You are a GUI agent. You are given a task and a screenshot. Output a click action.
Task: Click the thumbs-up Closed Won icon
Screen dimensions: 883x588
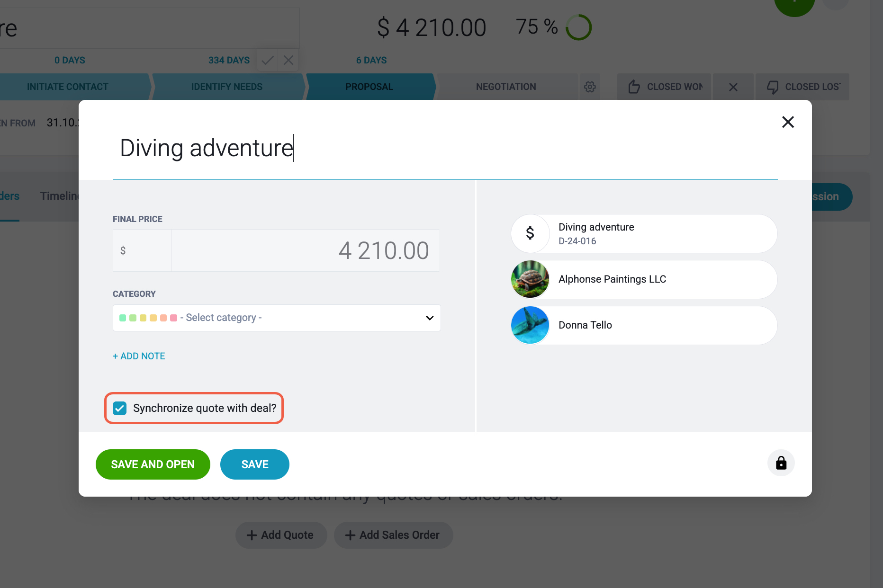click(x=634, y=87)
